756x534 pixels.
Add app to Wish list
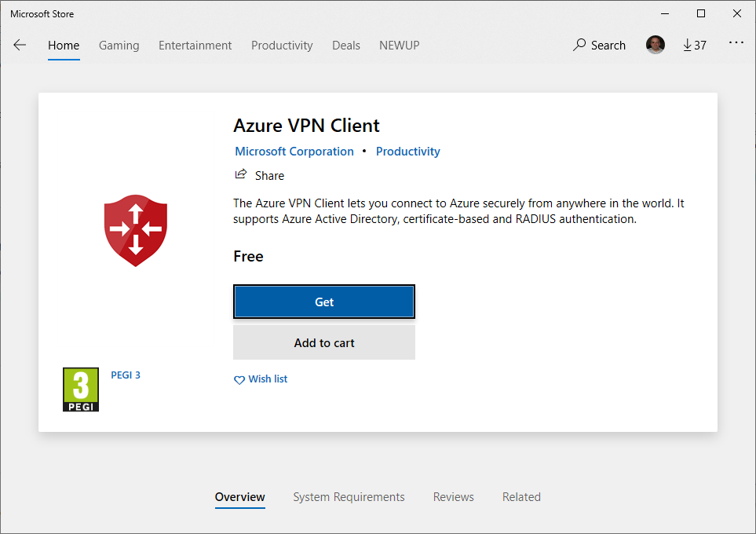pyautogui.click(x=261, y=379)
